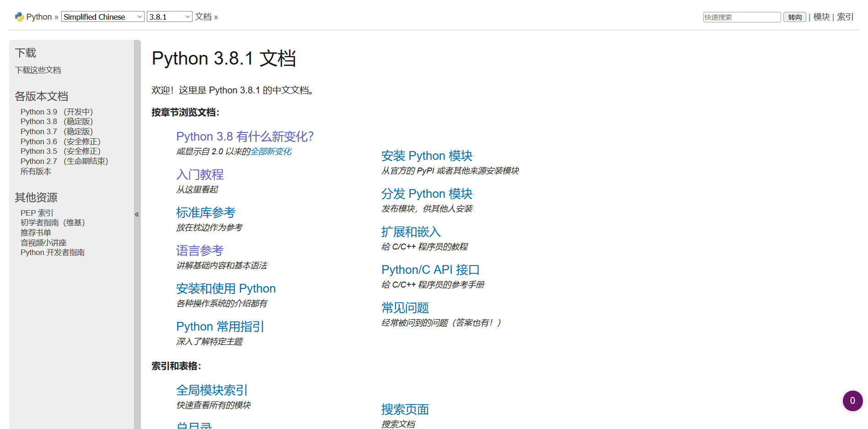The height and width of the screenshot is (429, 868).
Task: Open 分发 Python 模块 link
Action: point(427,194)
